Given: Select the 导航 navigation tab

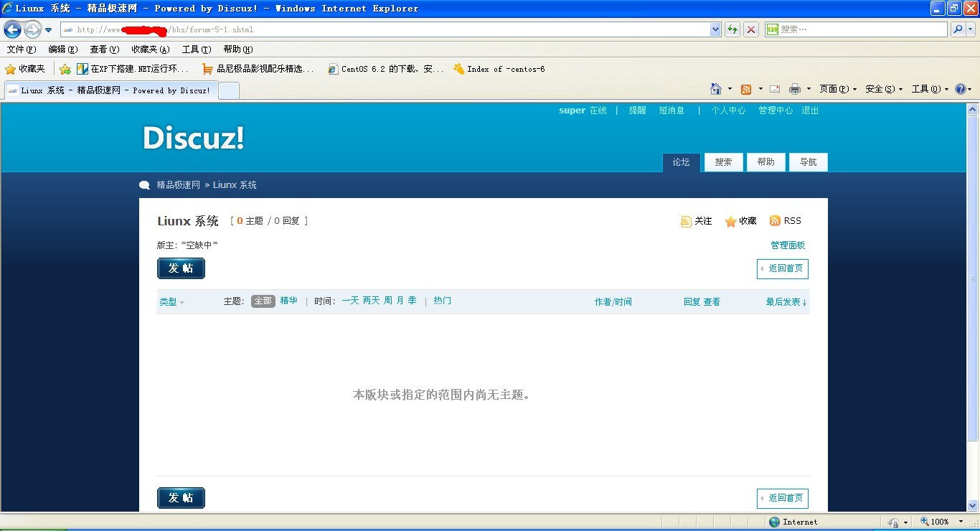Looking at the screenshot, I should 808,162.
